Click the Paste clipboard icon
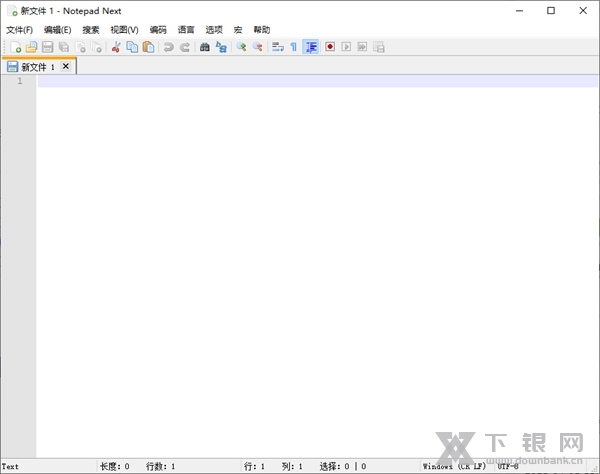This screenshot has width=600, height=474. click(148, 47)
